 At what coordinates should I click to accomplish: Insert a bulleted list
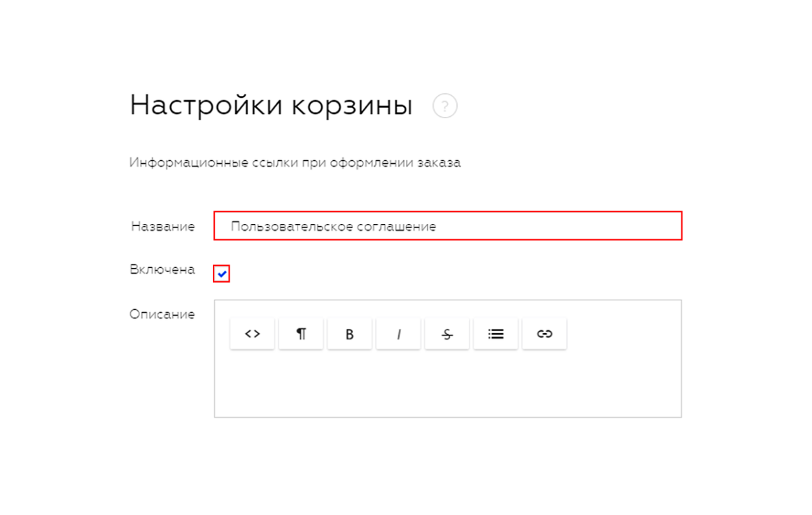pyautogui.click(x=496, y=334)
